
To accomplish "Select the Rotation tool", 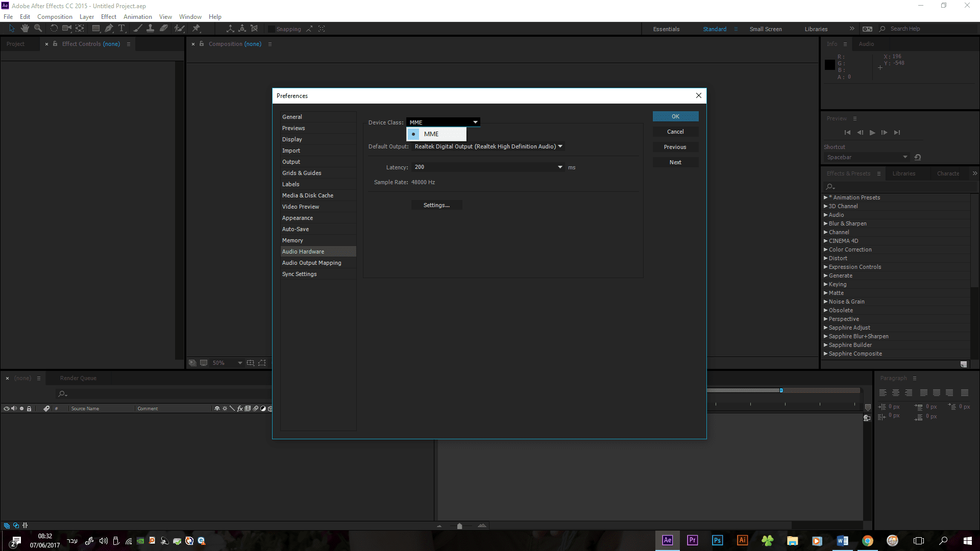I will coord(54,29).
